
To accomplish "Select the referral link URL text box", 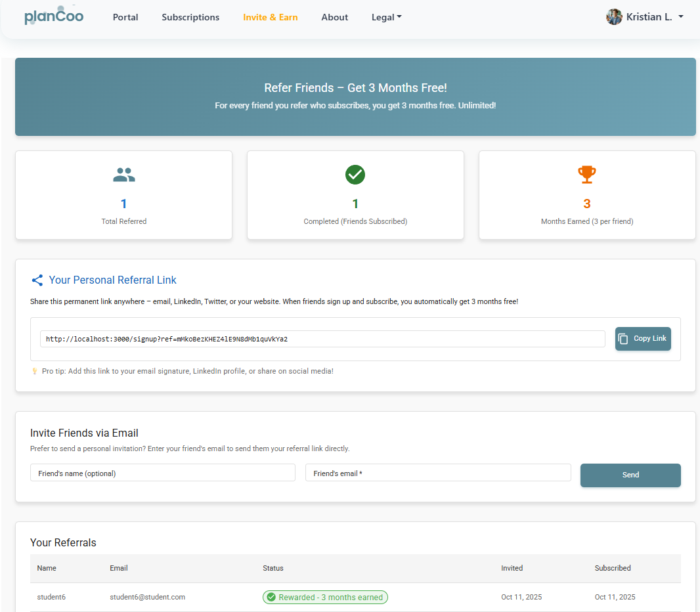I will (x=322, y=339).
